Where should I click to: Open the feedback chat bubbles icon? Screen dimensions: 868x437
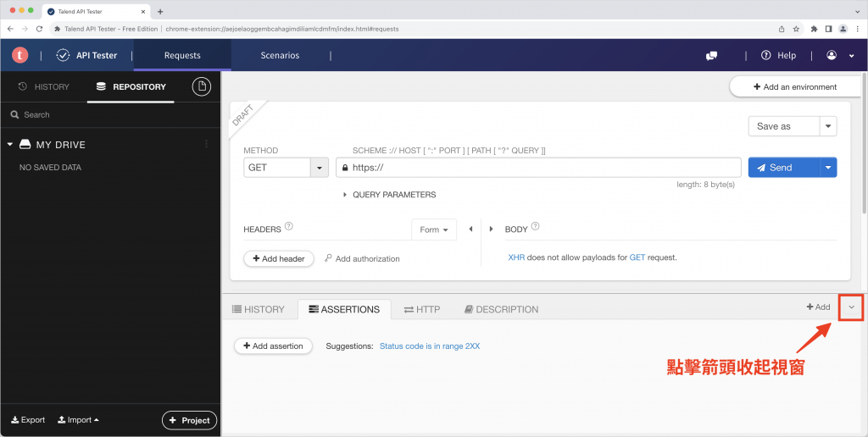tap(711, 55)
